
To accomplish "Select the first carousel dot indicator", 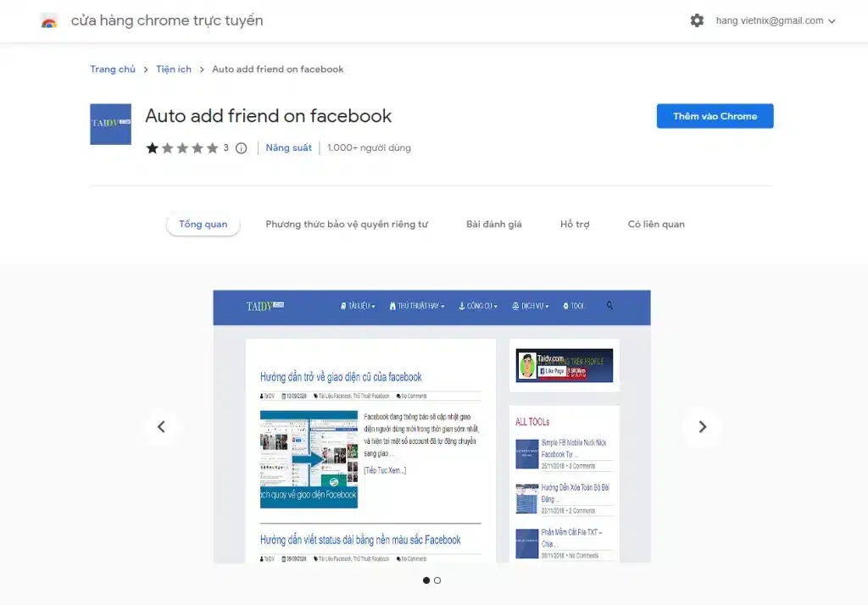I will 426,580.
